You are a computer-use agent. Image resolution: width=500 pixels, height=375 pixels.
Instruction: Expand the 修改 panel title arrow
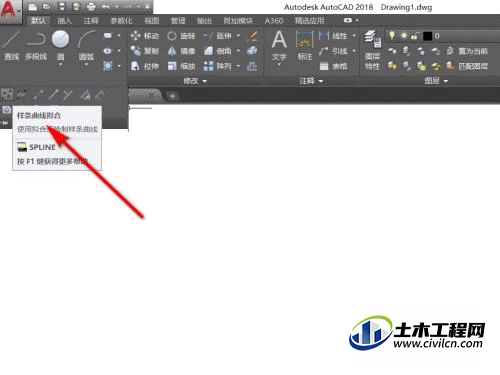[205, 81]
